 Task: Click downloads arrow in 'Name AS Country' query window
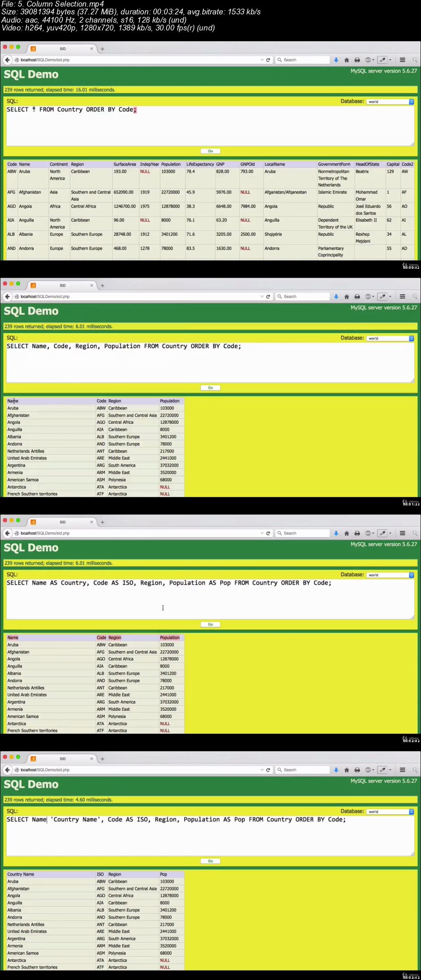click(x=336, y=533)
